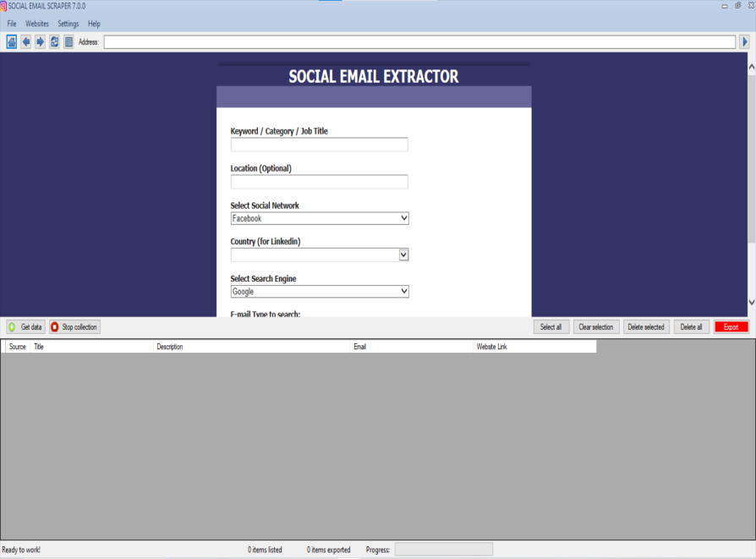This screenshot has width=756, height=559.
Task: Click the Source column header
Action: point(18,347)
